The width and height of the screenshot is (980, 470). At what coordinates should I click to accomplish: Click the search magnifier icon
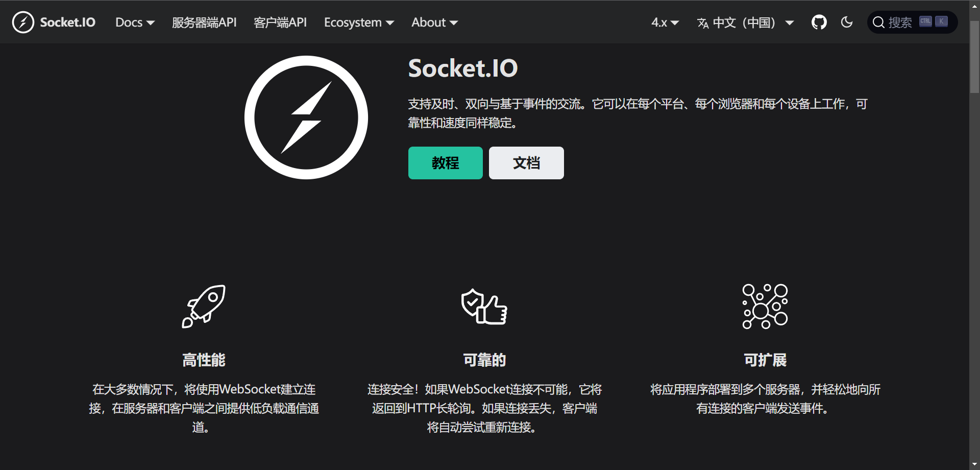(x=878, y=22)
